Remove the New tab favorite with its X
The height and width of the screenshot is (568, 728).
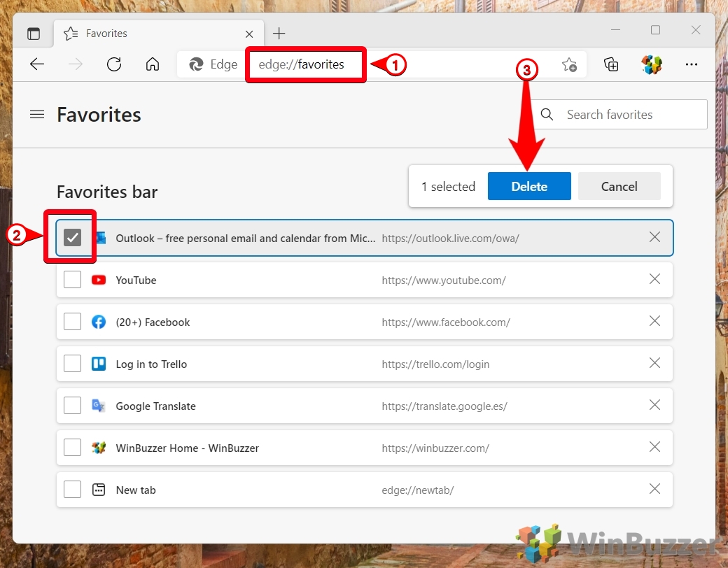(654, 489)
